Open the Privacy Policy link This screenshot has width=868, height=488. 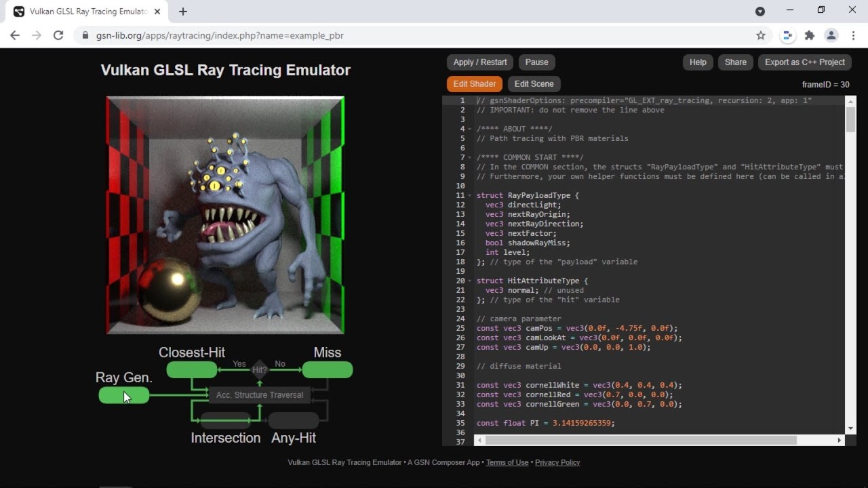(557, 462)
